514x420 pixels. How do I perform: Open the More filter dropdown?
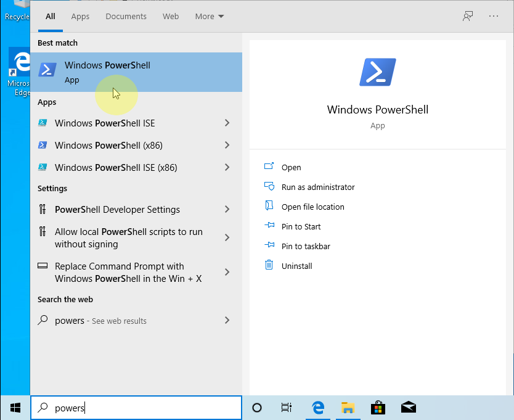click(209, 17)
